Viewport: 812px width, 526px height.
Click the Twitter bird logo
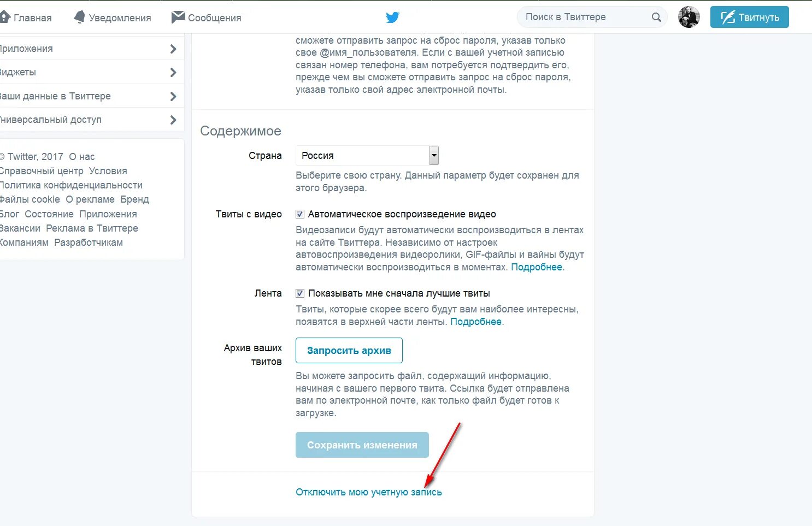click(x=392, y=17)
